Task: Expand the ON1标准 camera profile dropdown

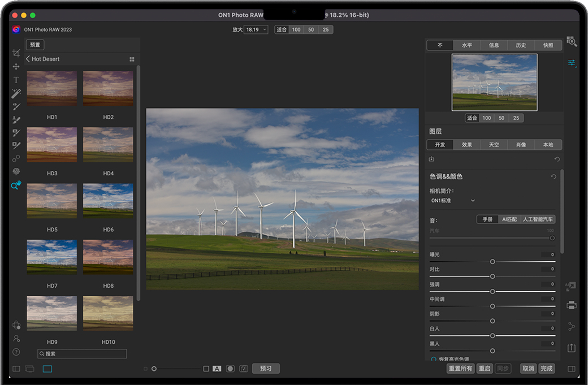Action: 453,201
